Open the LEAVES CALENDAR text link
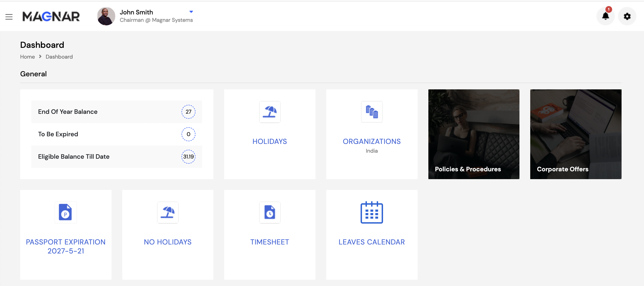This screenshot has width=644, height=286. coord(372,242)
